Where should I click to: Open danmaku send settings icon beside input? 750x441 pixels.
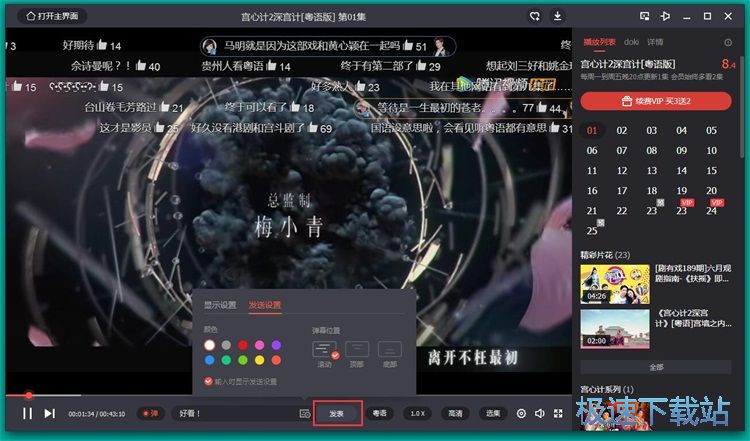(304, 413)
